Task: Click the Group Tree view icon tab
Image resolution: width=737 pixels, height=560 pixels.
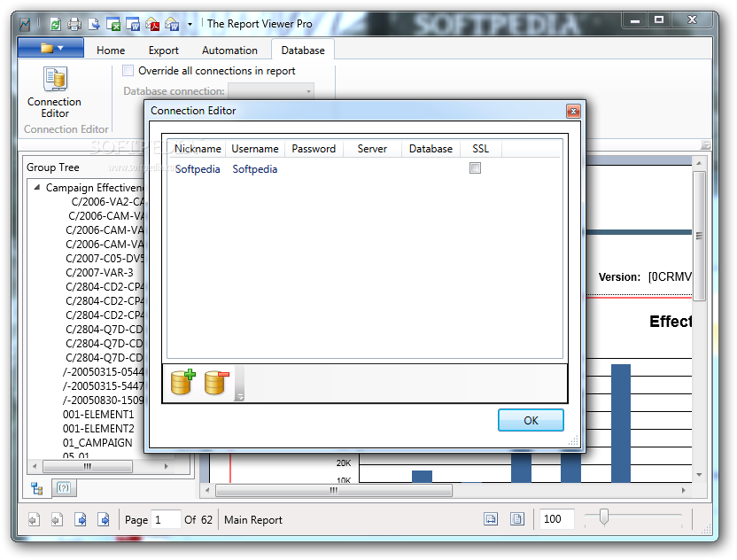Action: point(37,489)
